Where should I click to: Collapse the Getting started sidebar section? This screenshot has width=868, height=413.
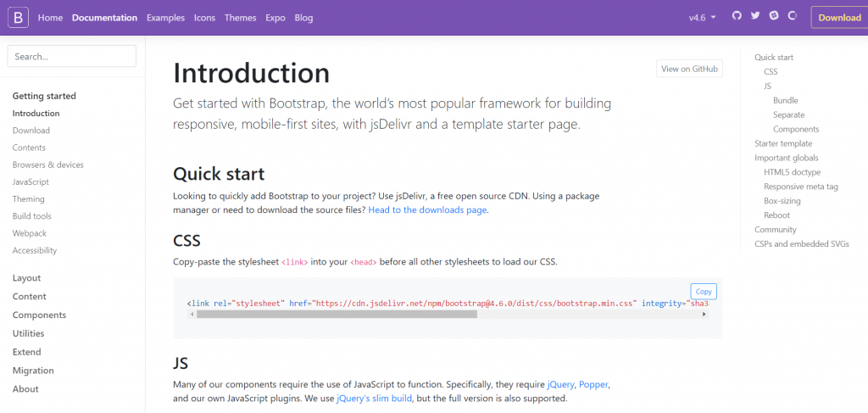pyautogui.click(x=44, y=96)
